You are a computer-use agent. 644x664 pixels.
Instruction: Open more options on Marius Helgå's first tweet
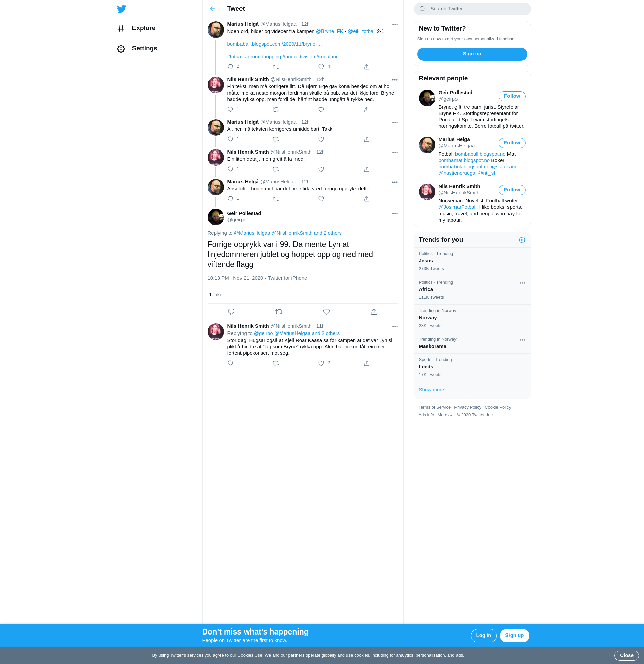point(395,24)
